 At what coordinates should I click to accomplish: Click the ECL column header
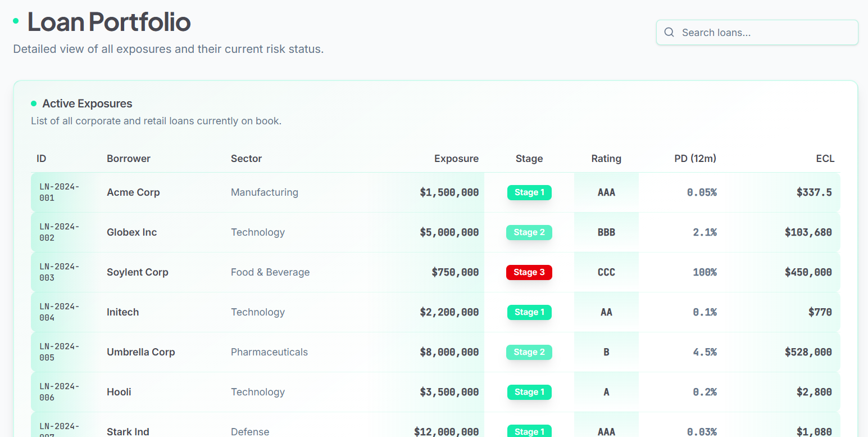click(x=825, y=159)
